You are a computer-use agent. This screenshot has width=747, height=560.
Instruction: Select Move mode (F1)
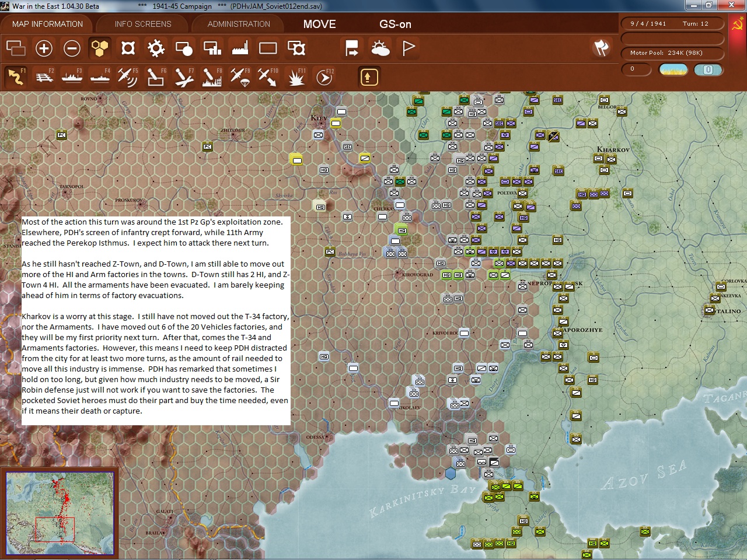pos(16,76)
